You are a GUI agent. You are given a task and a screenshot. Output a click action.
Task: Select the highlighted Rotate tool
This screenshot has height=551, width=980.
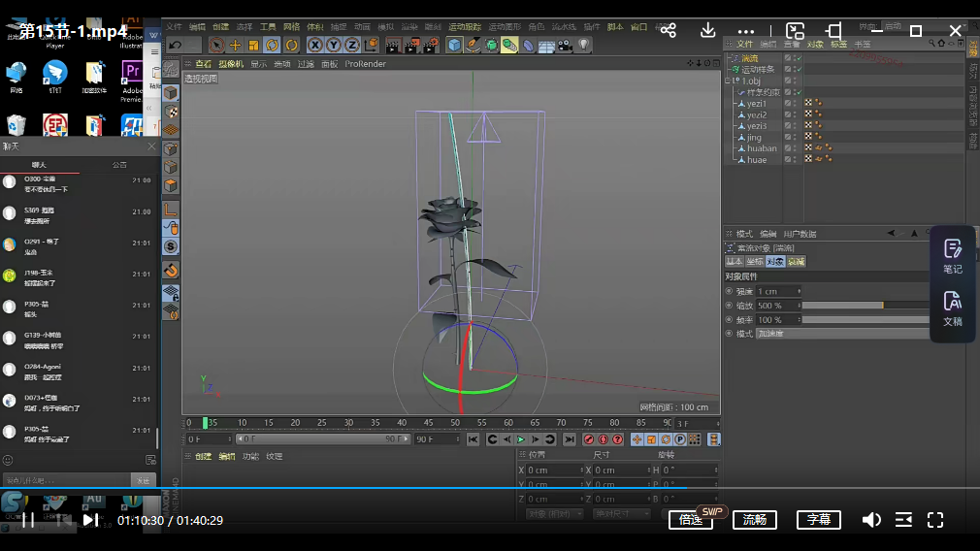click(x=273, y=45)
